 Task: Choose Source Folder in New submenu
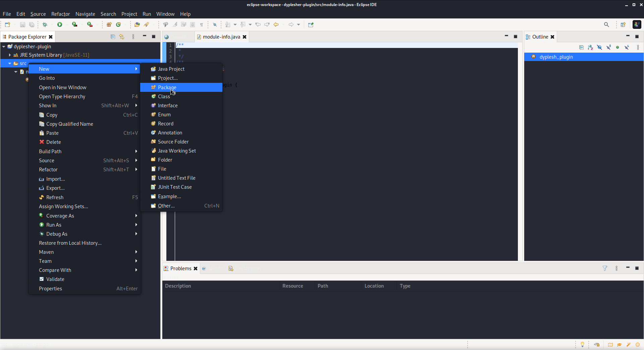click(x=181, y=142)
